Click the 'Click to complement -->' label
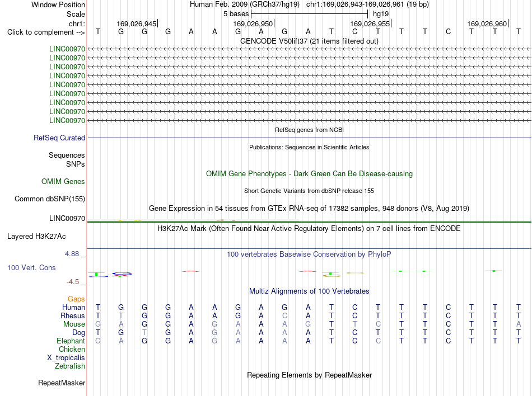Viewport: 532px width, 396px height. 46,32
